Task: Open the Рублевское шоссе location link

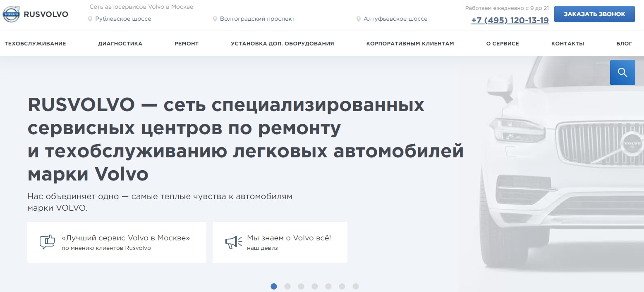Action: 123,19
